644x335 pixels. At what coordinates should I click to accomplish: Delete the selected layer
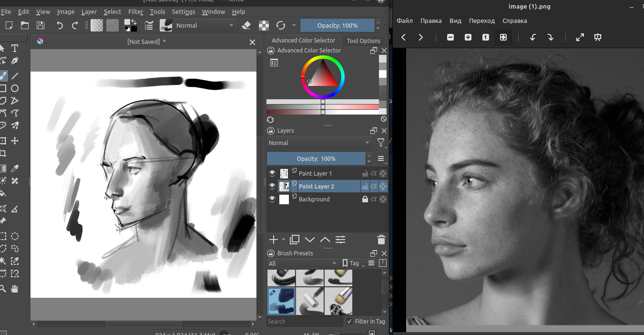[x=381, y=240]
